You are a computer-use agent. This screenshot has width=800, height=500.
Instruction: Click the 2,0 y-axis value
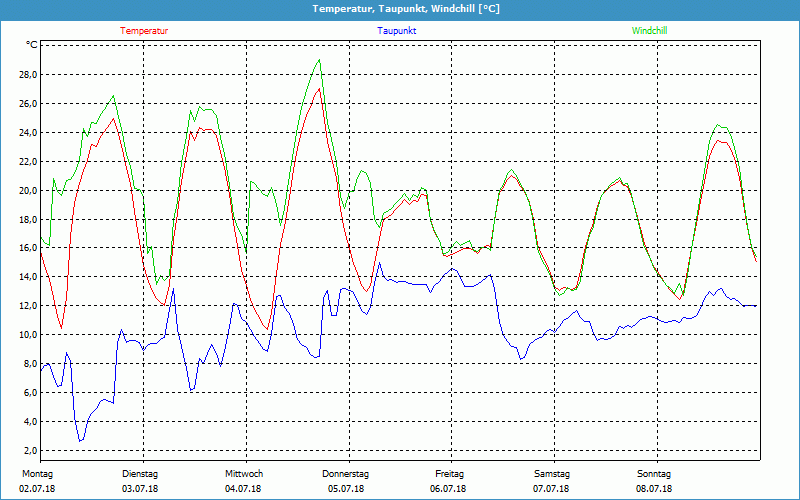point(31,451)
